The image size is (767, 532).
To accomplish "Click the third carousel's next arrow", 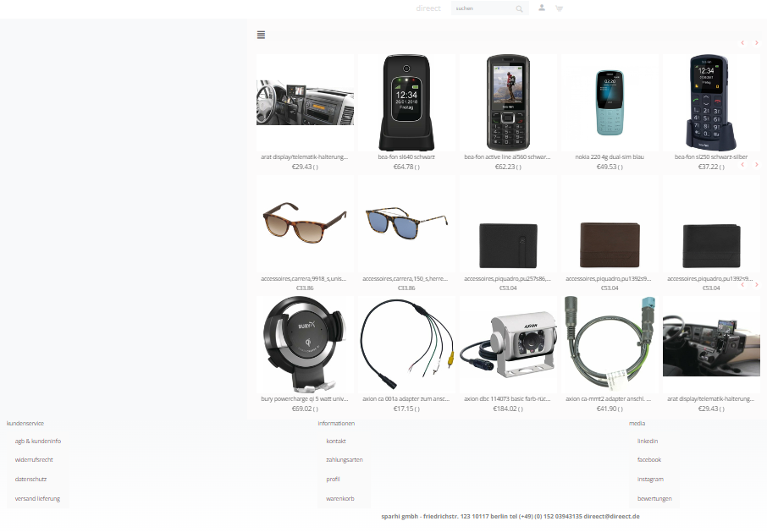I will pyautogui.click(x=756, y=285).
